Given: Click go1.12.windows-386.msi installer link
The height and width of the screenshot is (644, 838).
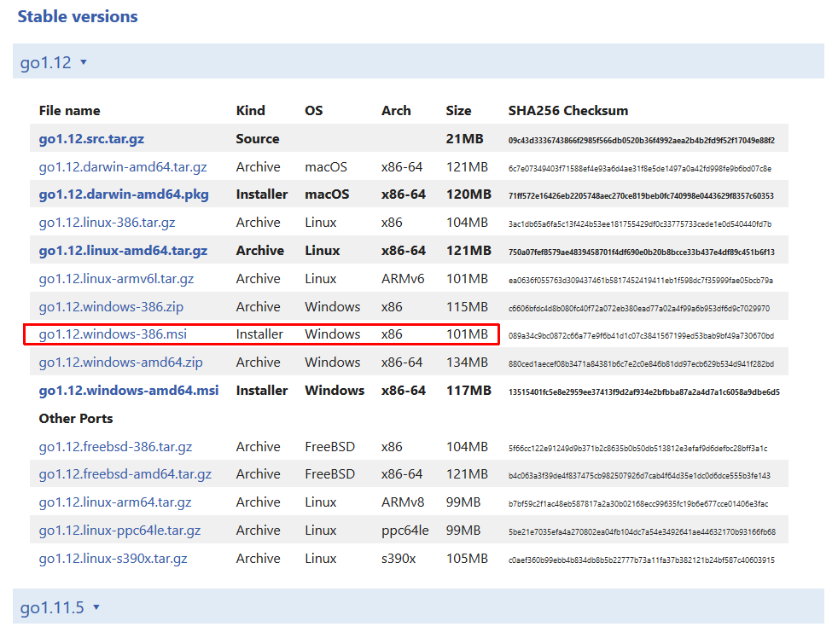Looking at the screenshot, I should 113,334.
